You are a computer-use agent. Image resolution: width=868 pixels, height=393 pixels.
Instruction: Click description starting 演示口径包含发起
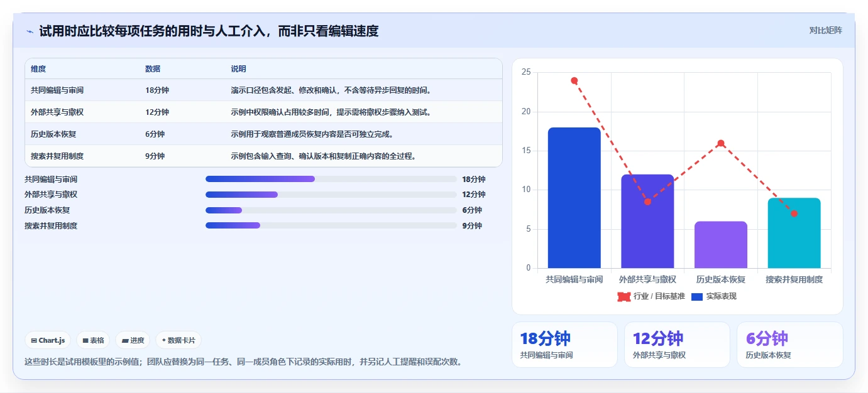pos(331,90)
